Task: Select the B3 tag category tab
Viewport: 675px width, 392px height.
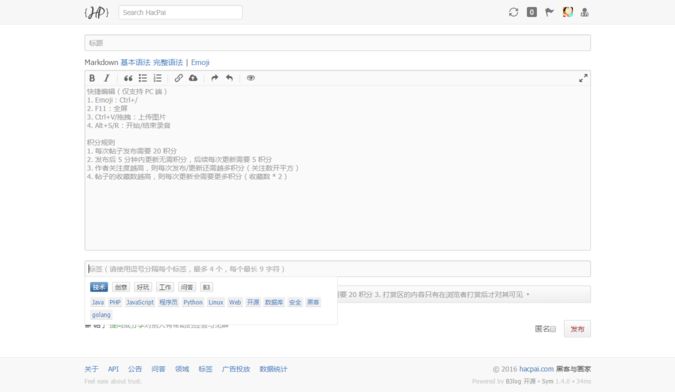Action: click(x=207, y=287)
